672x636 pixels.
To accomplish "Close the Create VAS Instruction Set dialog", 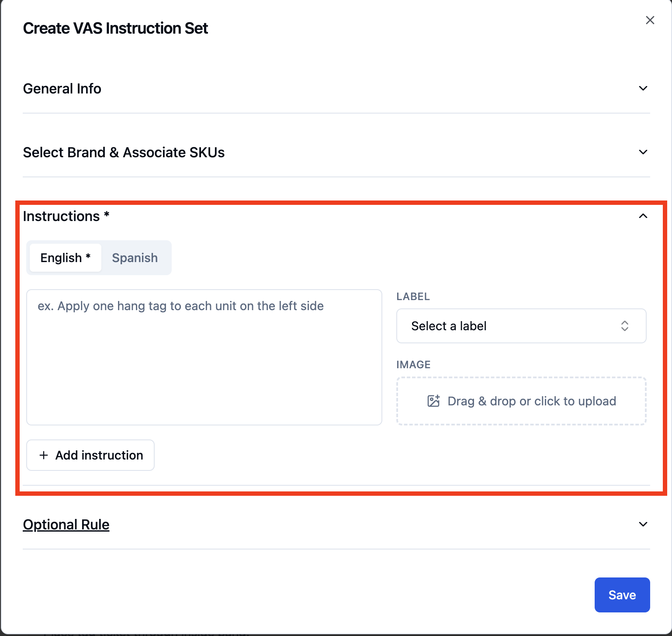I will click(650, 20).
